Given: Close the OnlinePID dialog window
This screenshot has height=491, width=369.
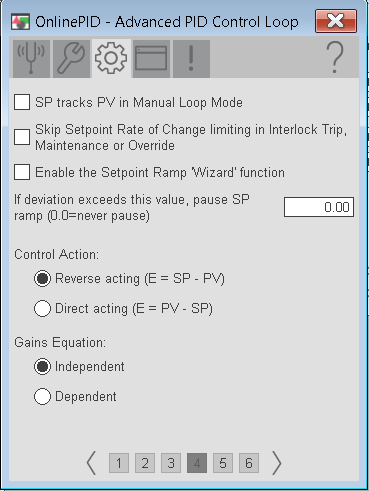Looking at the screenshot, I should (336, 21).
